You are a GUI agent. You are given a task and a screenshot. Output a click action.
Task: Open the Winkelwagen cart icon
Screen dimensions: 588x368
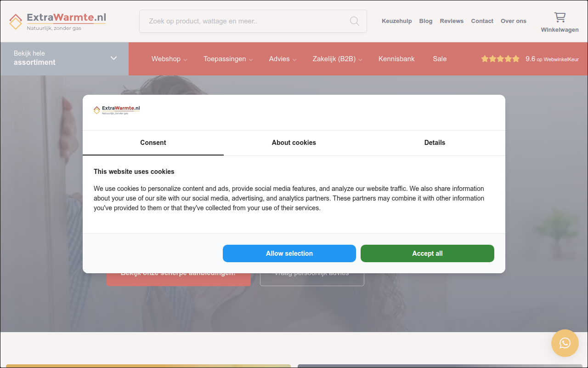pos(560,17)
